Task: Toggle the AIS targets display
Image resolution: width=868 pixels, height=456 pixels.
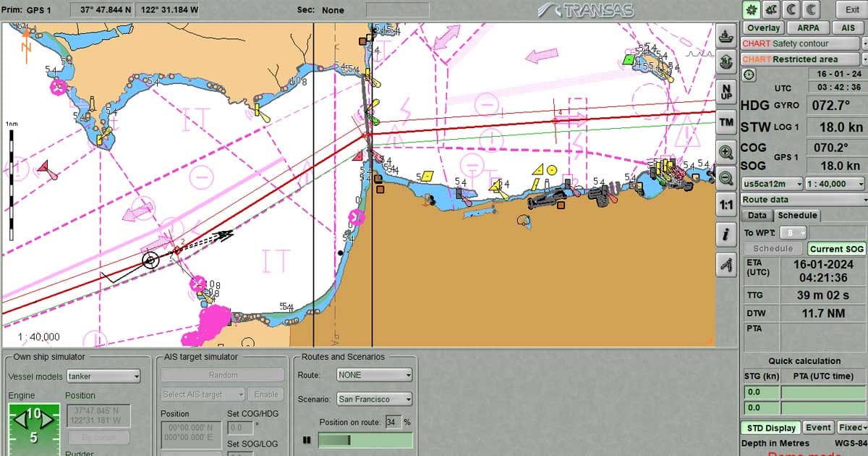Action: tap(848, 28)
